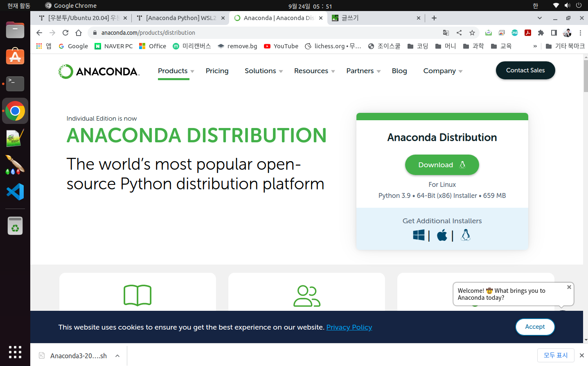This screenshot has height=366, width=588.
Task: Open the Adobe Acrobat extension icon
Action: point(528,33)
